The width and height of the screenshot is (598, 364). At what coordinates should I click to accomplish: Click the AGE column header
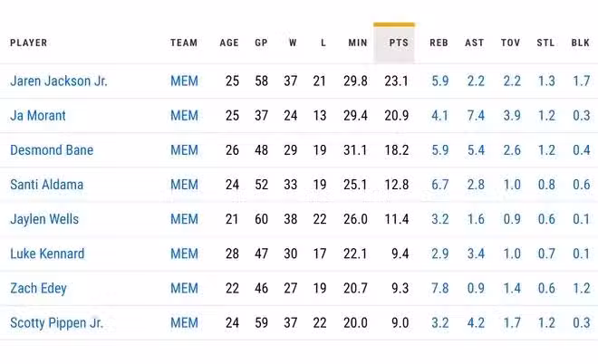[229, 43]
